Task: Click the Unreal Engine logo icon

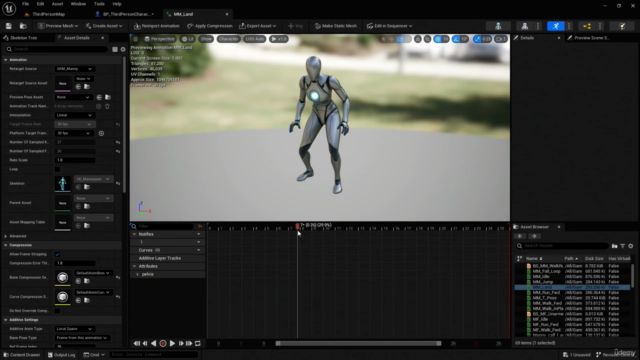Action: 9,8
